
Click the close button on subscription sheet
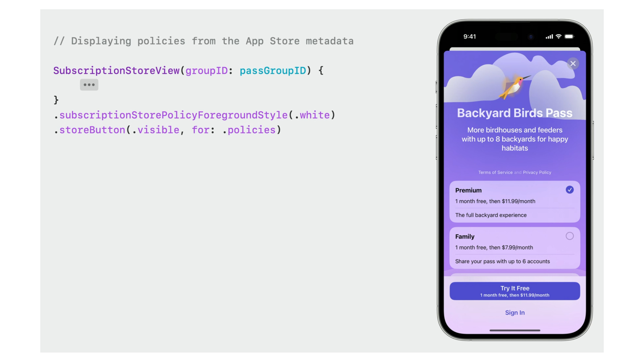[573, 63]
